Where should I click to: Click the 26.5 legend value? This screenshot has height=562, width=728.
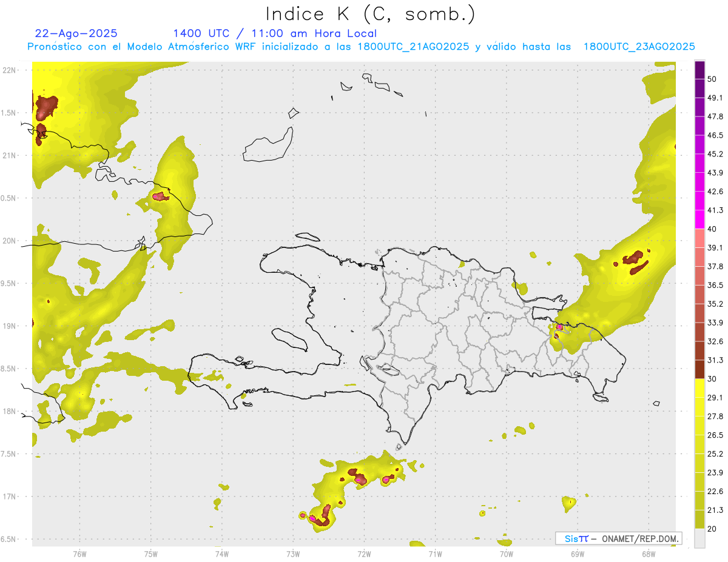point(715,435)
